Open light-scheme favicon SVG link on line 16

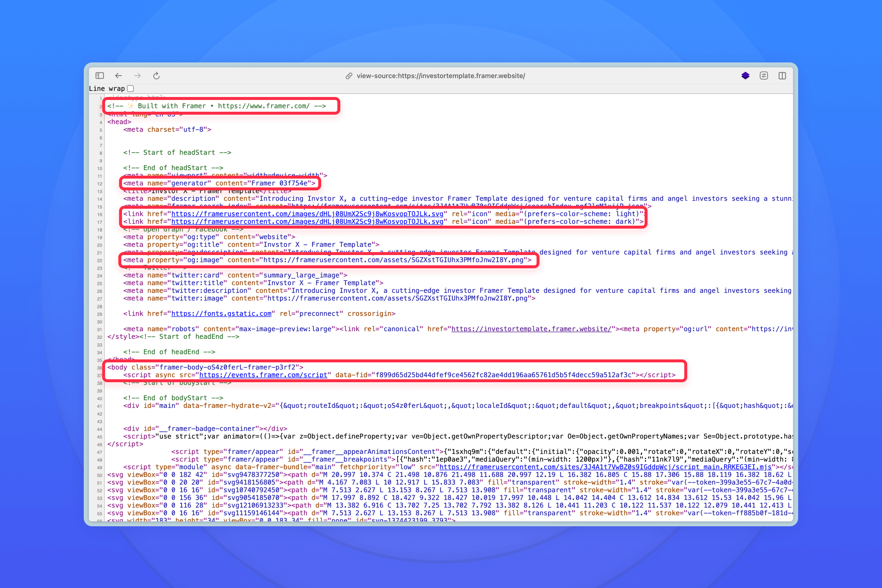[307, 214]
